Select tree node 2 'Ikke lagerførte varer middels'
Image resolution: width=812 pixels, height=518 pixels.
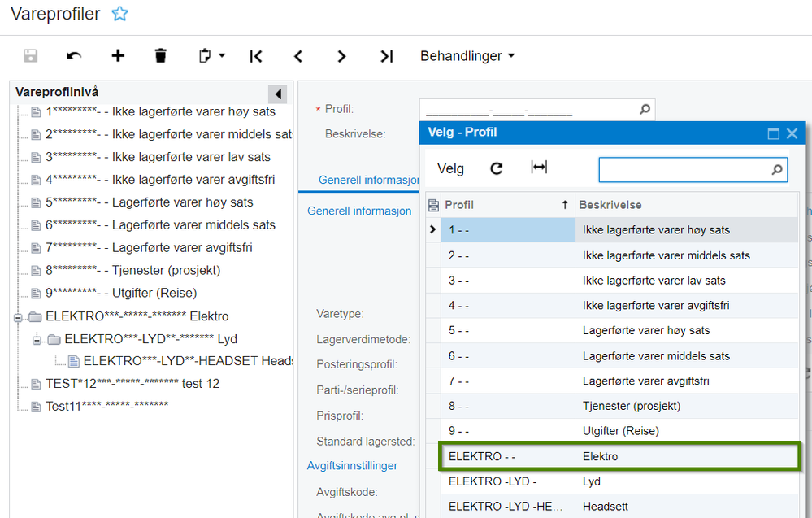(169, 135)
